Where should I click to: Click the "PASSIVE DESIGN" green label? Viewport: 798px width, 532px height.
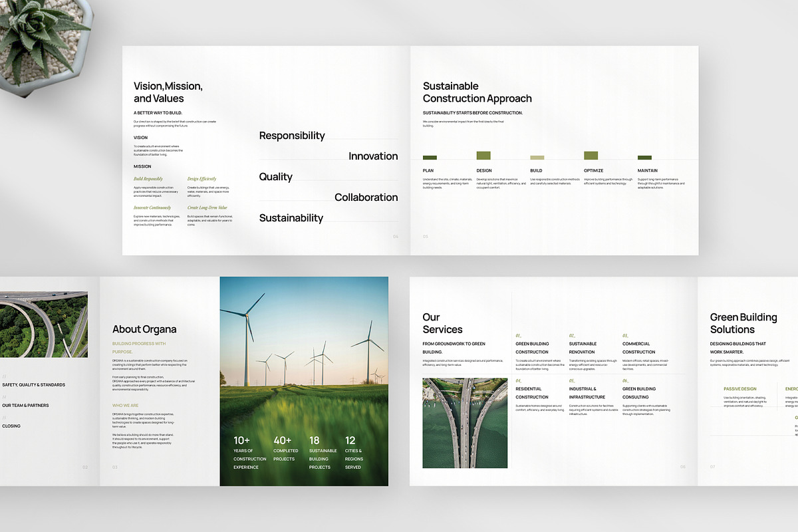pyautogui.click(x=740, y=389)
